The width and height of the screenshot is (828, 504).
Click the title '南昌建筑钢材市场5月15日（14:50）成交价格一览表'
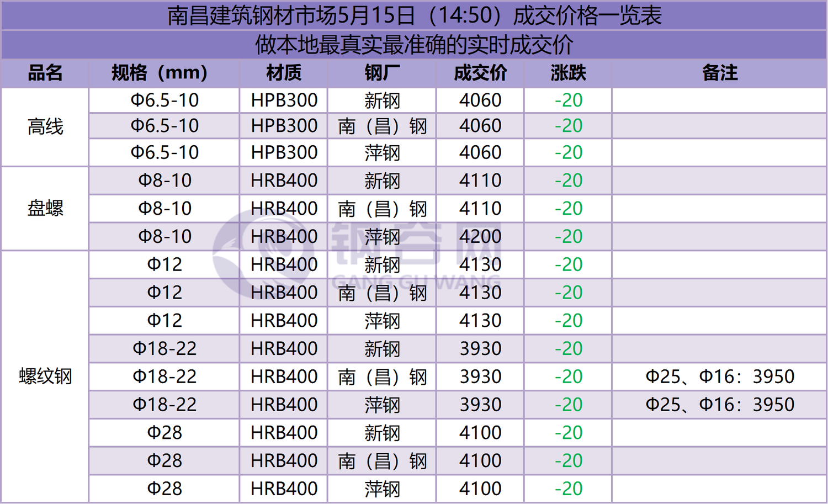[414, 15]
